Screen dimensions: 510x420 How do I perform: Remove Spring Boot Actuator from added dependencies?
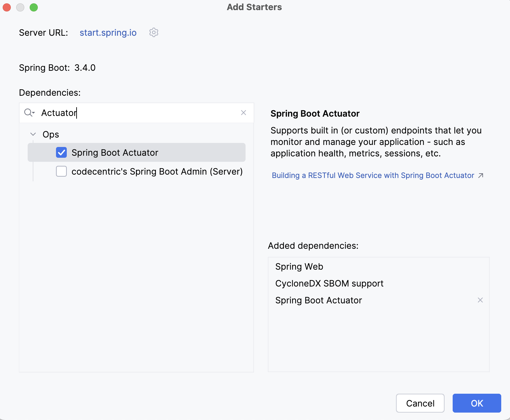click(x=480, y=300)
